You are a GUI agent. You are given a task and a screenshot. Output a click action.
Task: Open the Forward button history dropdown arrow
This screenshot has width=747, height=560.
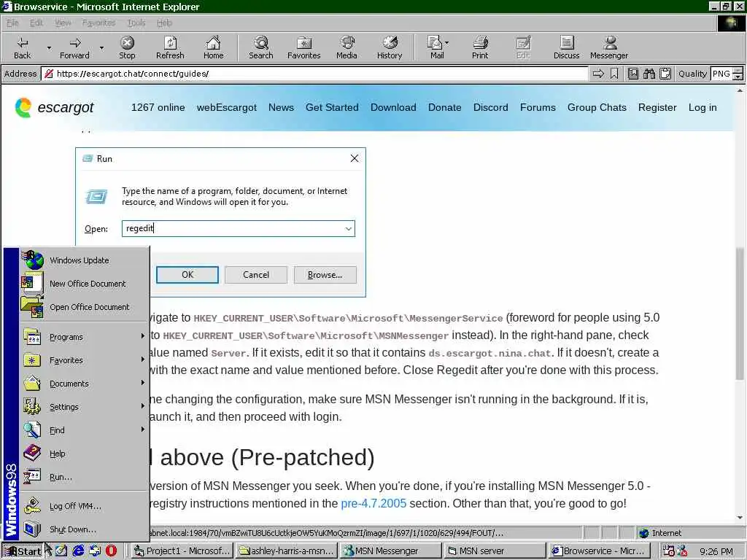click(x=101, y=47)
